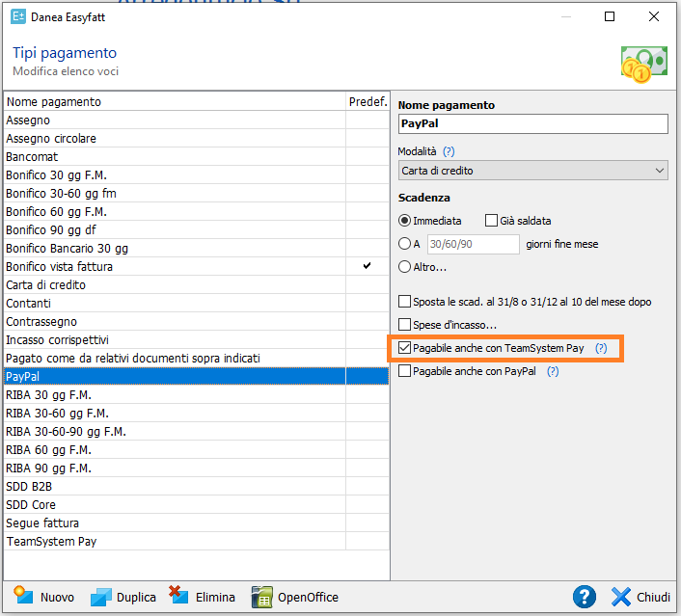The width and height of the screenshot is (681, 616).
Task: Click the money and coins header icon
Action: pyautogui.click(x=643, y=65)
